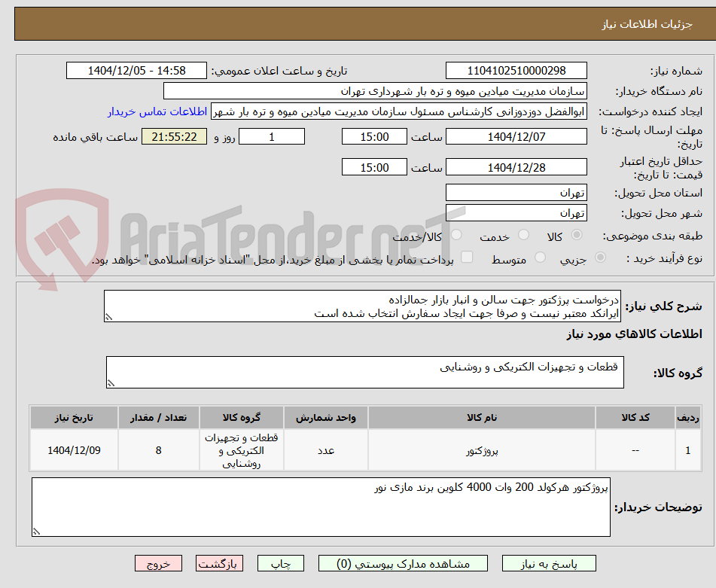Click the شماره نیاز field 1104102510000298
Image resolution: width=716 pixels, height=588 pixels.
(516, 71)
